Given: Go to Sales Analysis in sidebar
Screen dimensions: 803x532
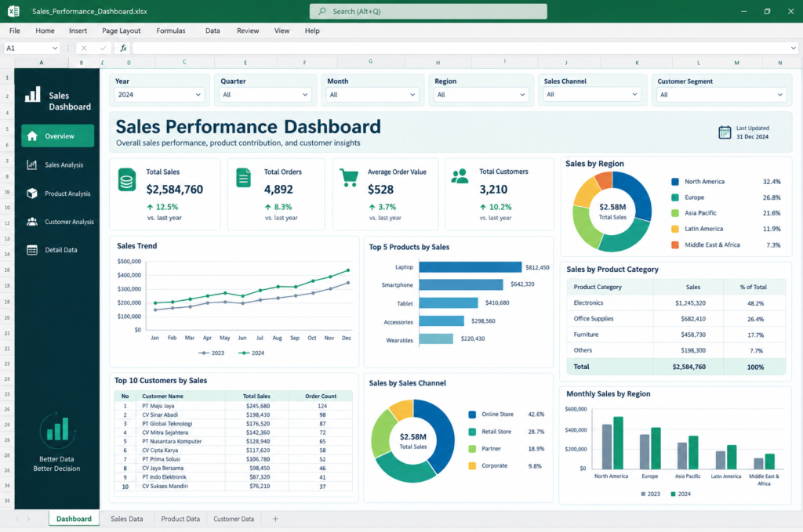Looking at the screenshot, I should click(57, 165).
